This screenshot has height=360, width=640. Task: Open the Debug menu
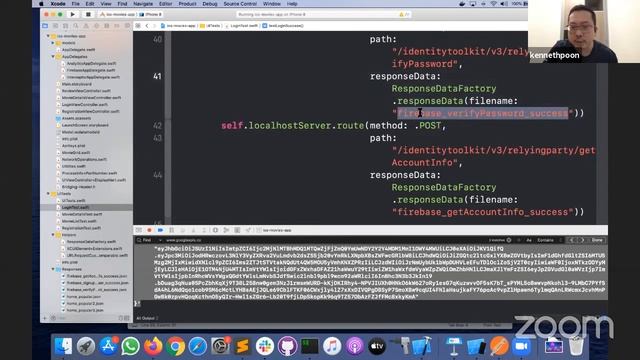(210, 4)
